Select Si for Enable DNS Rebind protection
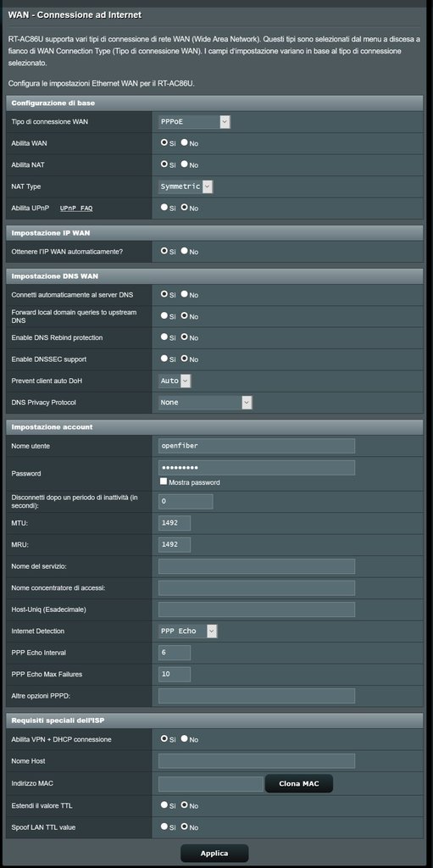This screenshot has height=868, width=433. (164, 337)
